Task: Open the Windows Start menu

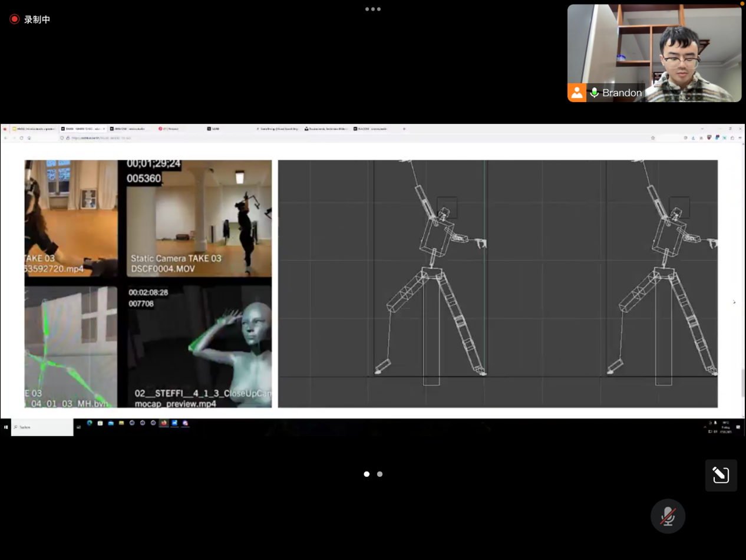Action: [6, 427]
